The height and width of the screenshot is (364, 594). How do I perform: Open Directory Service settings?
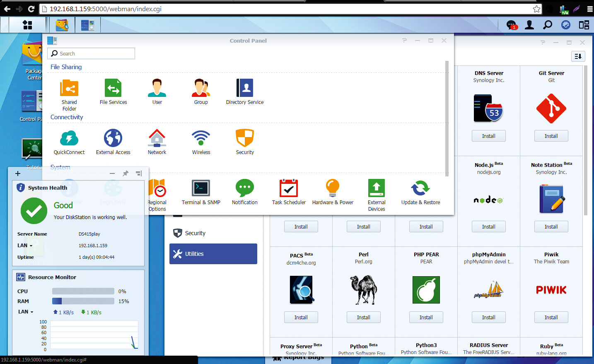[x=245, y=88]
